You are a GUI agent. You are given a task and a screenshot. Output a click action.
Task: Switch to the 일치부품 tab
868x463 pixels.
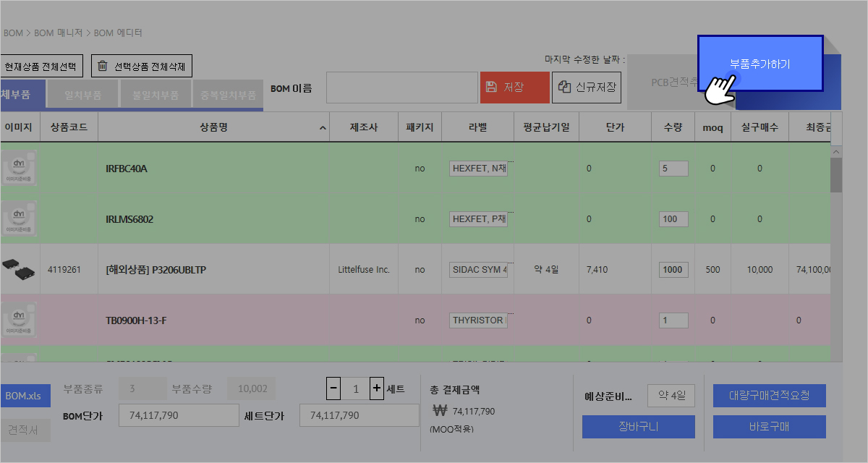(82, 95)
